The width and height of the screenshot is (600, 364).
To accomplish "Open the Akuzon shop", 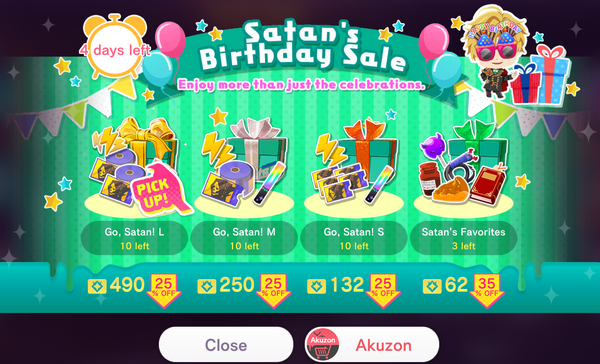I will 372,345.
